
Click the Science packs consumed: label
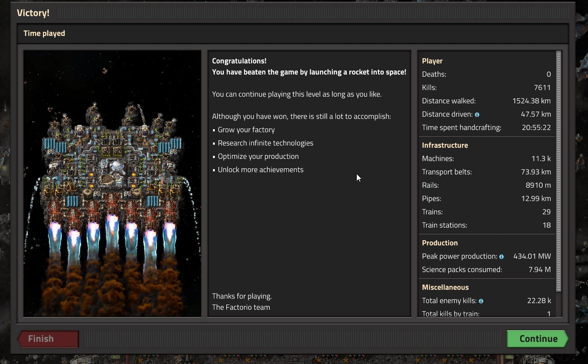[462, 269]
